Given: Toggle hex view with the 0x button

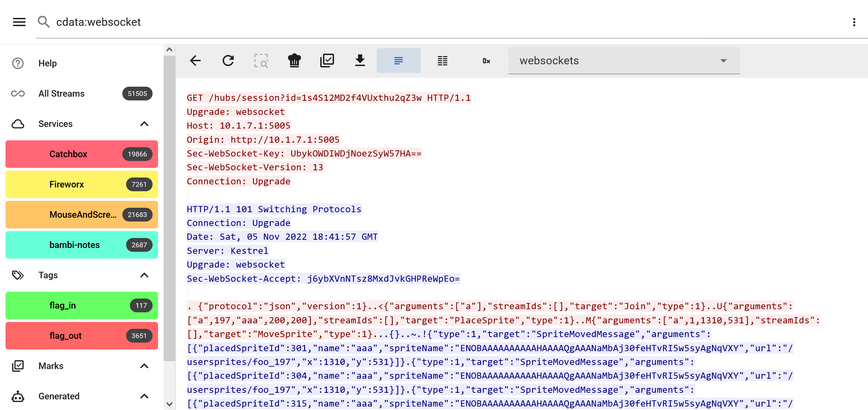Looking at the screenshot, I should [x=486, y=61].
